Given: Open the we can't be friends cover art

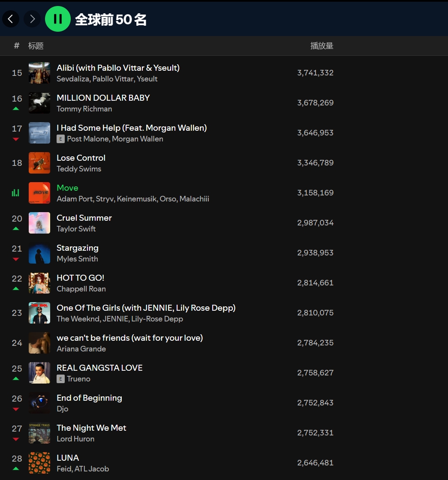Looking at the screenshot, I should (39, 343).
